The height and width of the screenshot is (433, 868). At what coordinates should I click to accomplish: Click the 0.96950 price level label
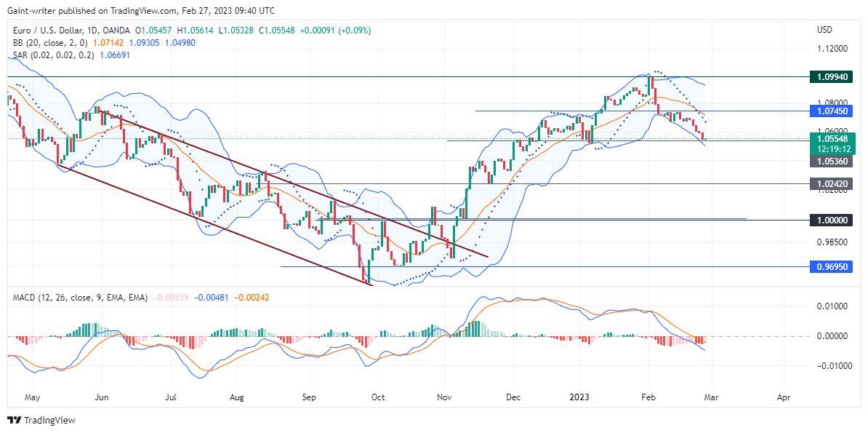tap(833, 266)
